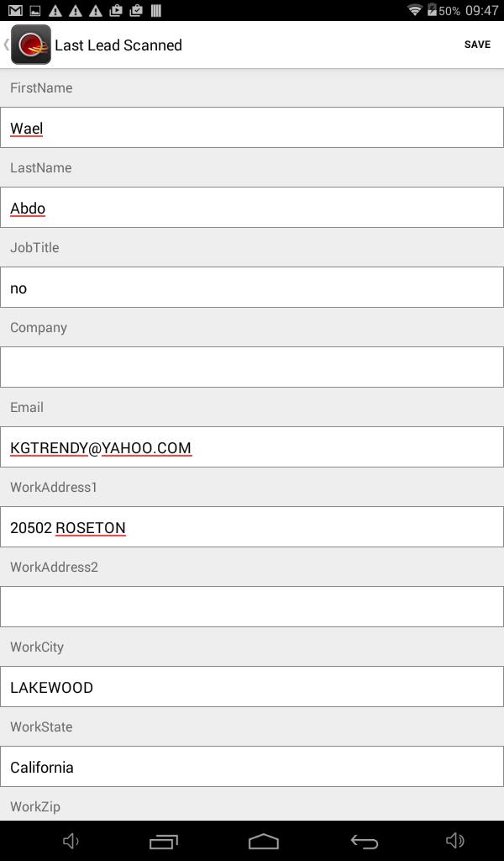Edit the WorkCity field reading LAKEWOOD
The width and height of the screenshot is (504, 861).
pyautogui.click(x=252, y=687)
